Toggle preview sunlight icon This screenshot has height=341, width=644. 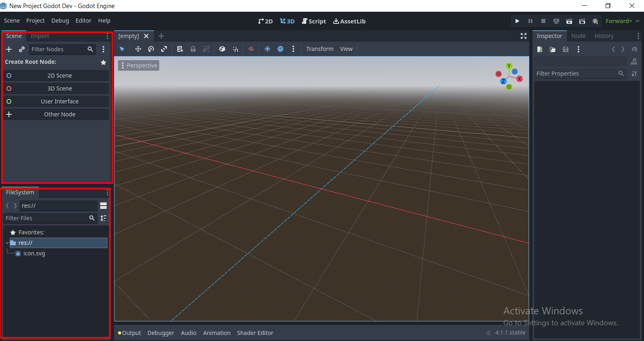pyautogui.click(x=267, y=49)
